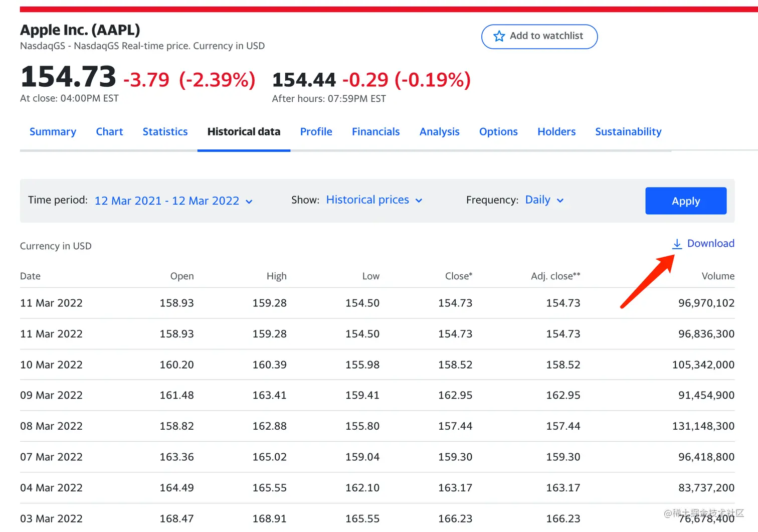
Task: Click high price 162.88
Action: (269, 426)
